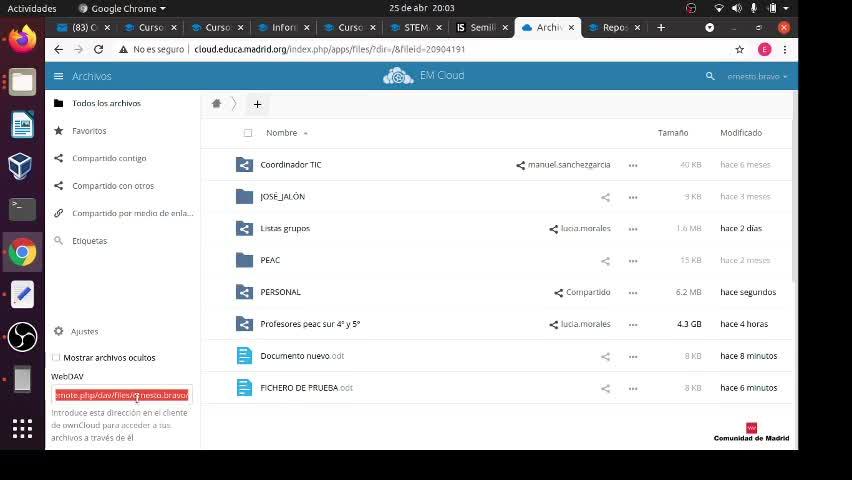Viewport: 852px width, 480px height.
Task: Open Google Chrome app menu in top bar
Action: (122, 8)
